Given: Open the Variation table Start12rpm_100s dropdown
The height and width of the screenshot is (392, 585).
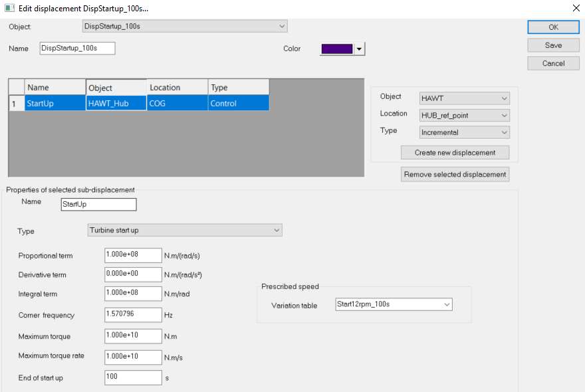Looking at the screenshot, I should (x=394, y=304).
